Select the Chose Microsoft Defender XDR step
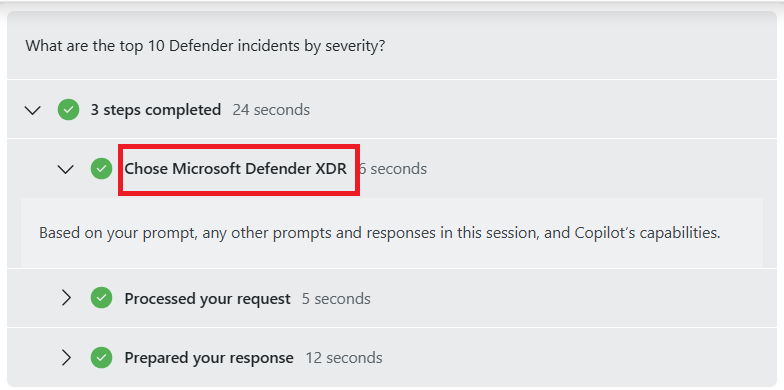Viewport: 784px width, 390px height. click(236, 169)
